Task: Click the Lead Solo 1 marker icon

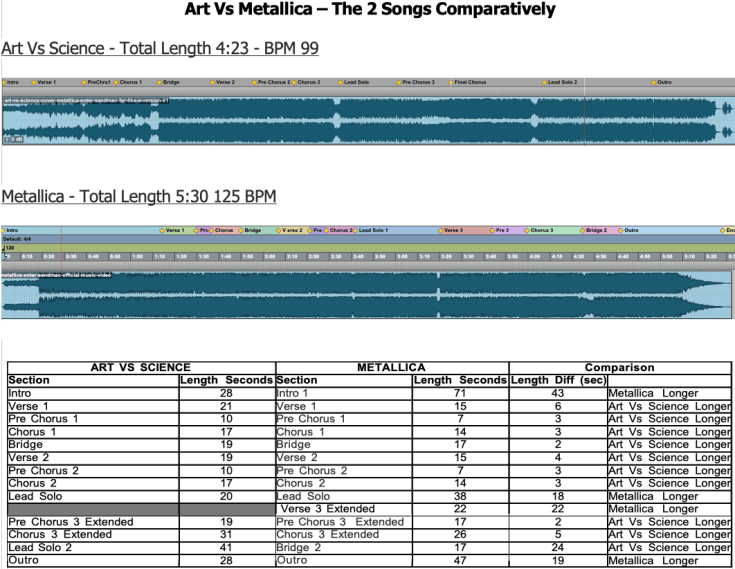Action: point(354,230)
